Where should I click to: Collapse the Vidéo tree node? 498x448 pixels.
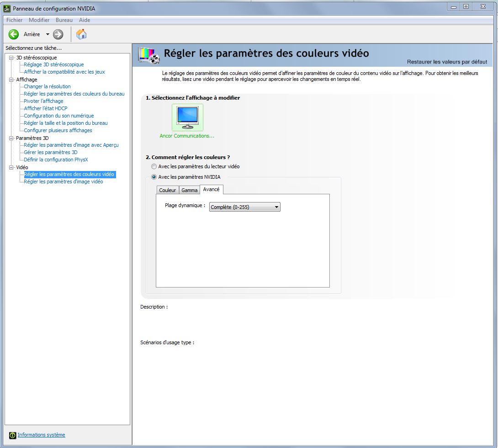11,167
